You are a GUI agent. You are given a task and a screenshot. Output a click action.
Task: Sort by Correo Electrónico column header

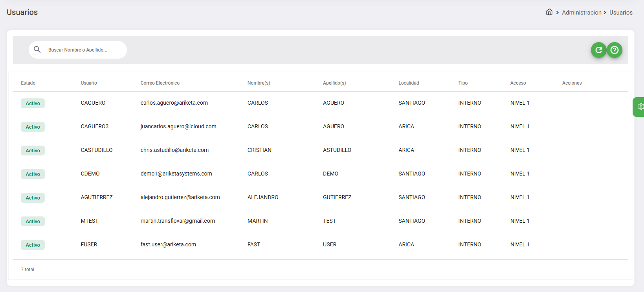point(160,83)
